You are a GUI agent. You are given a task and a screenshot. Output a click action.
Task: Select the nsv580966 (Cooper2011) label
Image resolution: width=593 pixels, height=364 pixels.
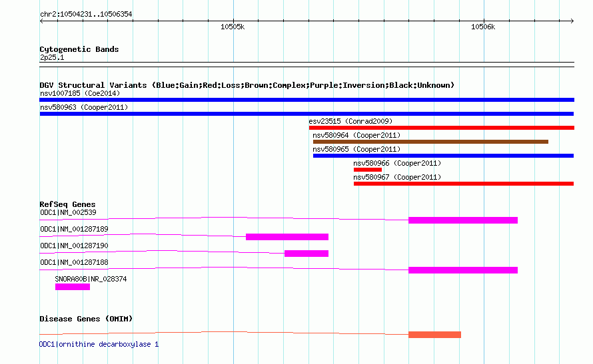(x=397, y=163)
